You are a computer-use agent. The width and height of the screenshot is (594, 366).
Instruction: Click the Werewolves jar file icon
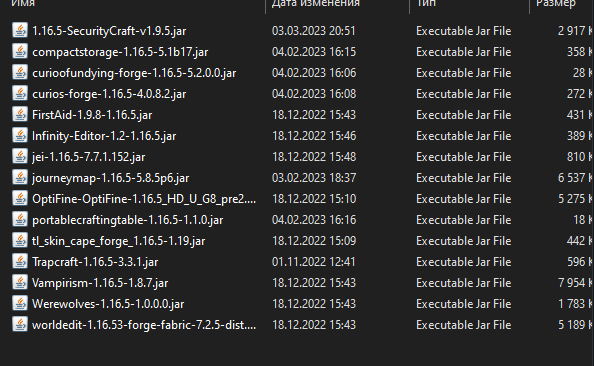click(20, 303)
